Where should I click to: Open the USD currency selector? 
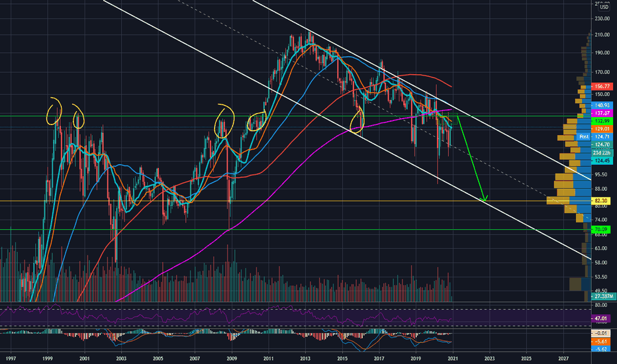604,7
